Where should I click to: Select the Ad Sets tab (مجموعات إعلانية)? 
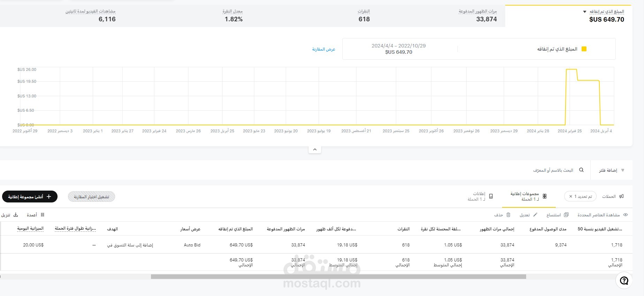[x=528, y=197]
